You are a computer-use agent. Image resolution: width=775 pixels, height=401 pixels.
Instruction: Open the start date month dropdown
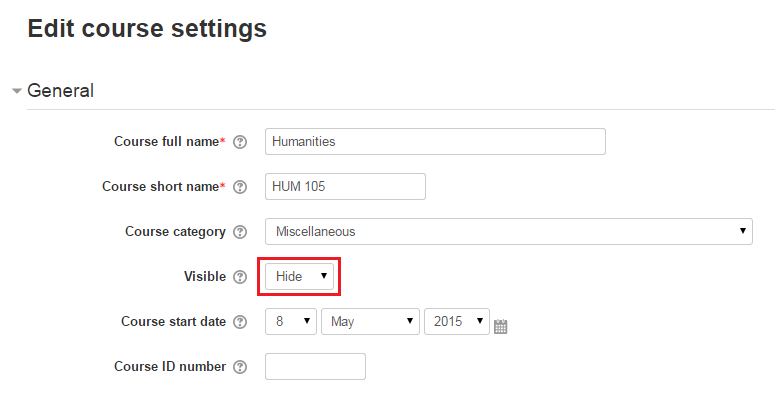(369, 322)
